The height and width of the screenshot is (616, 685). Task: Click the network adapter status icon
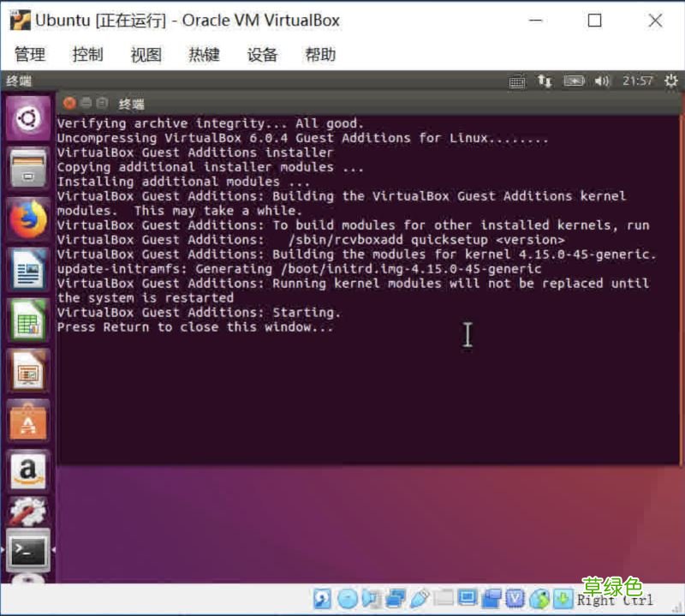click(394, 599)
